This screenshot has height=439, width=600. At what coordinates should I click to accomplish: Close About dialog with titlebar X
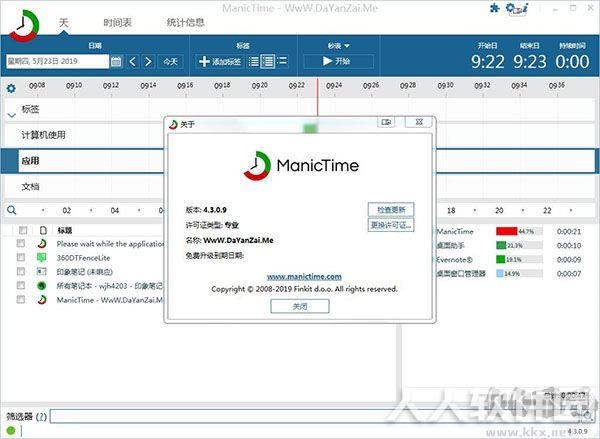click(419, 122)
